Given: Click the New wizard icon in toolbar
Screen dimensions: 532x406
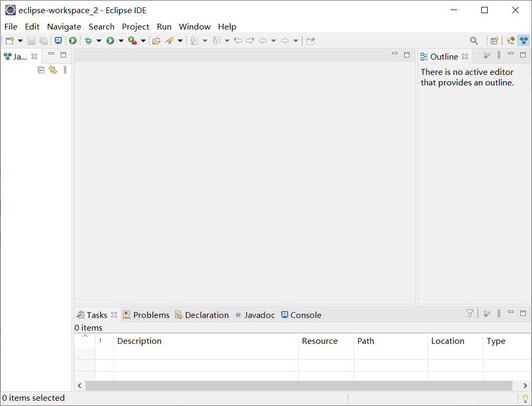Looking at the screenshot, I should point(10,41).
